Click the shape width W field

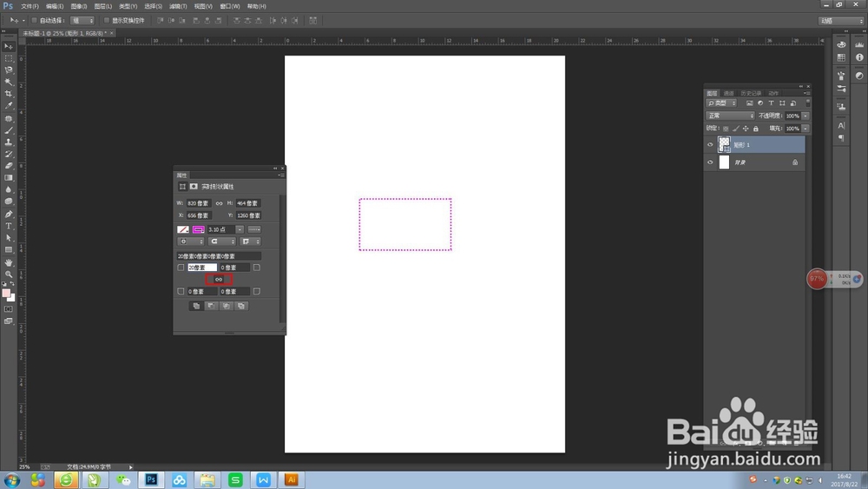(x=198, y=203)
